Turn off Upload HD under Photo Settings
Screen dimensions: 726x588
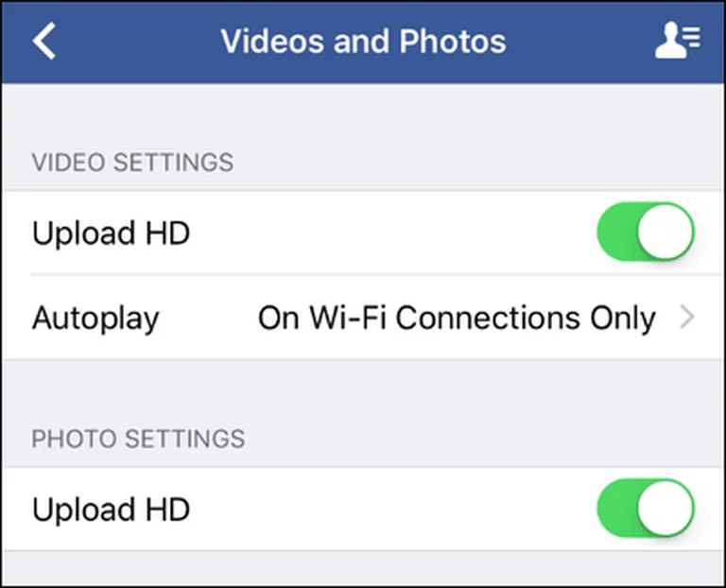pos(646,509)
